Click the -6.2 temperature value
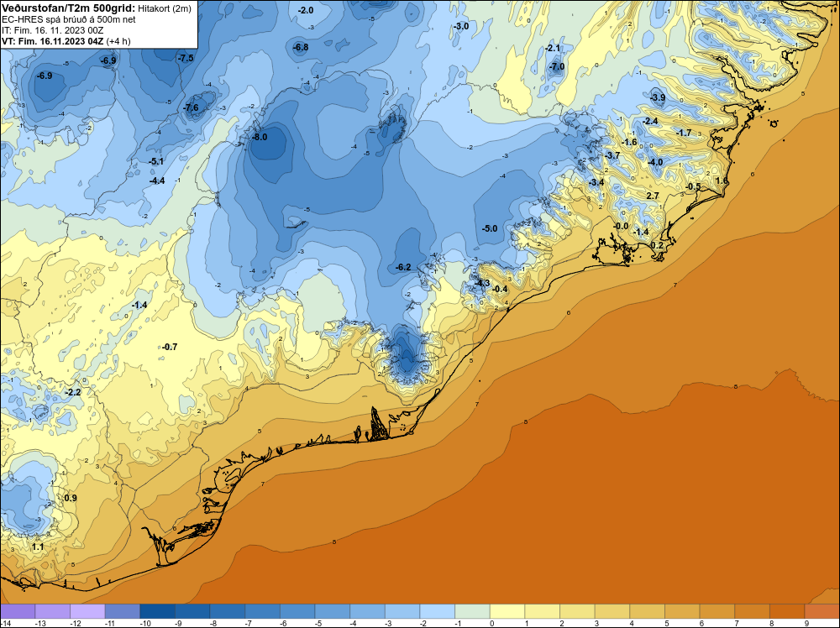The image size is (840, 628). click(403, 267)
